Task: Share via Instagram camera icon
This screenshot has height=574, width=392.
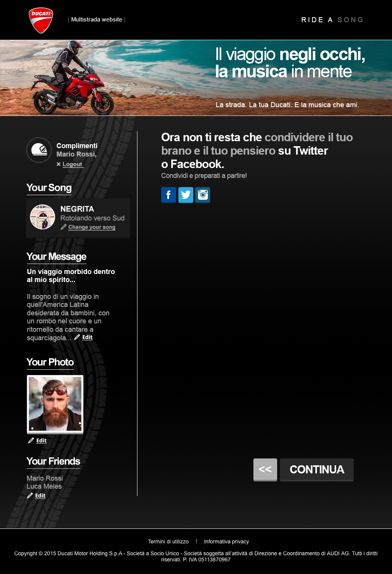Action: tap(203, 195)
